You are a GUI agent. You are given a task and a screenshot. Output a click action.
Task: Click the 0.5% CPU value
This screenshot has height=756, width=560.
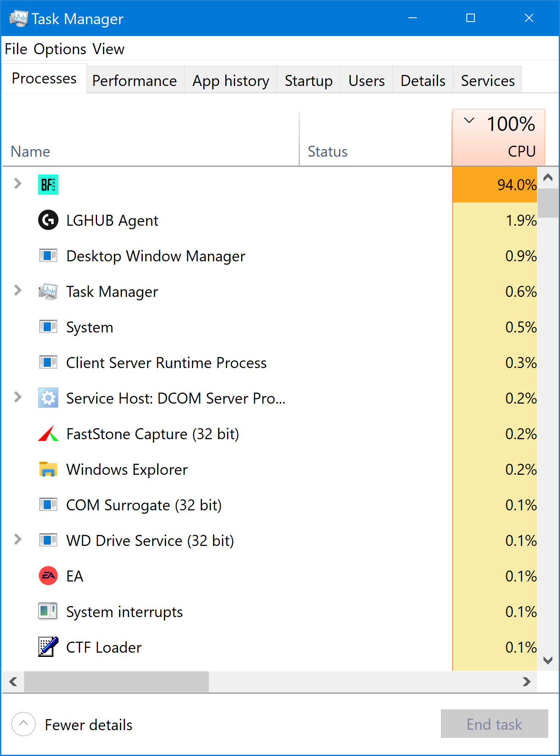pyautogui.click(x=521, y=327)
